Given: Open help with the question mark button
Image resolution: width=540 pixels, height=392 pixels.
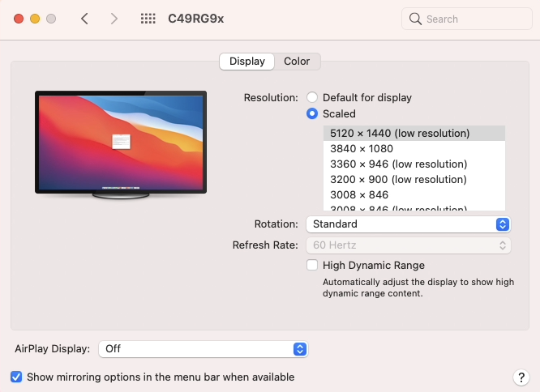Looking at the screenshot, I should 521,377.
